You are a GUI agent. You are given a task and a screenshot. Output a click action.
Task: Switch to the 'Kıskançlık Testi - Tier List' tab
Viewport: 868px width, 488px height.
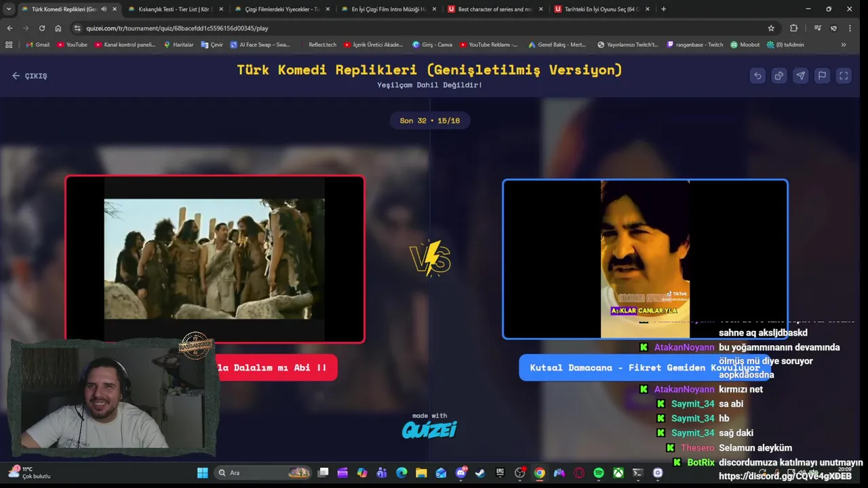pyautogui.click(x=176, y=9)
